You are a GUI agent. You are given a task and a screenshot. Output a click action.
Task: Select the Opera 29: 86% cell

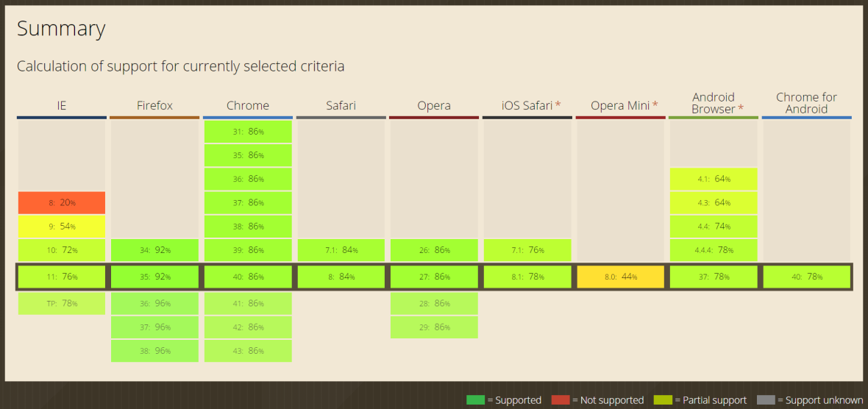[434, 327]
